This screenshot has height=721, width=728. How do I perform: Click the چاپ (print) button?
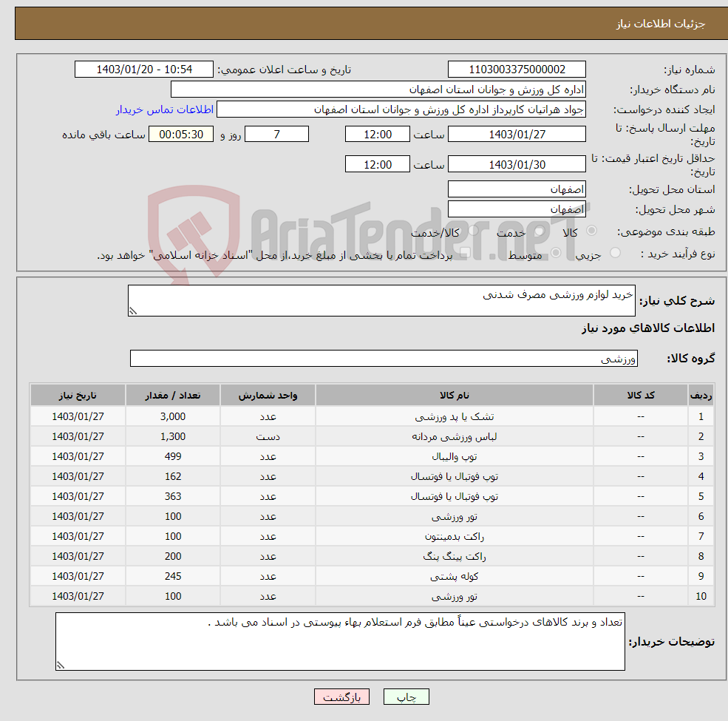coord(406,697)
